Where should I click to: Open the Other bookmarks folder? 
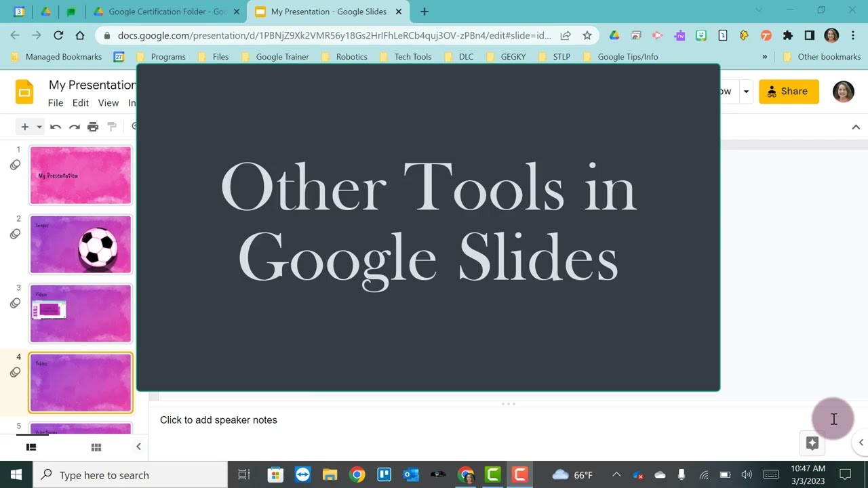click(821, 57)
